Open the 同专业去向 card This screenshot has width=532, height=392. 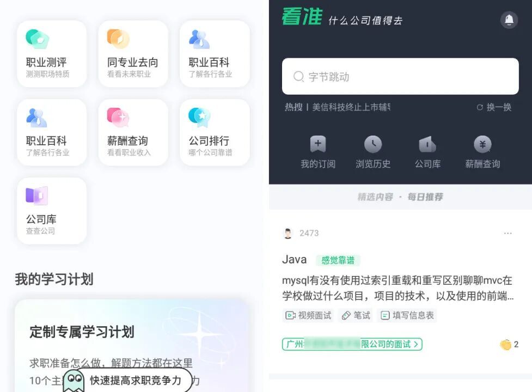(133, 54)
